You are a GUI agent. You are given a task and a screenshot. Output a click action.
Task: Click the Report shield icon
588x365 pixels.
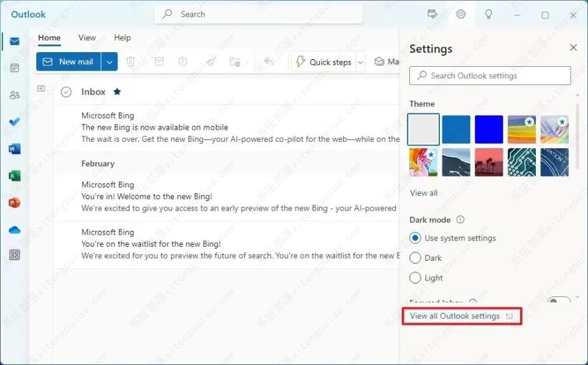182,62
